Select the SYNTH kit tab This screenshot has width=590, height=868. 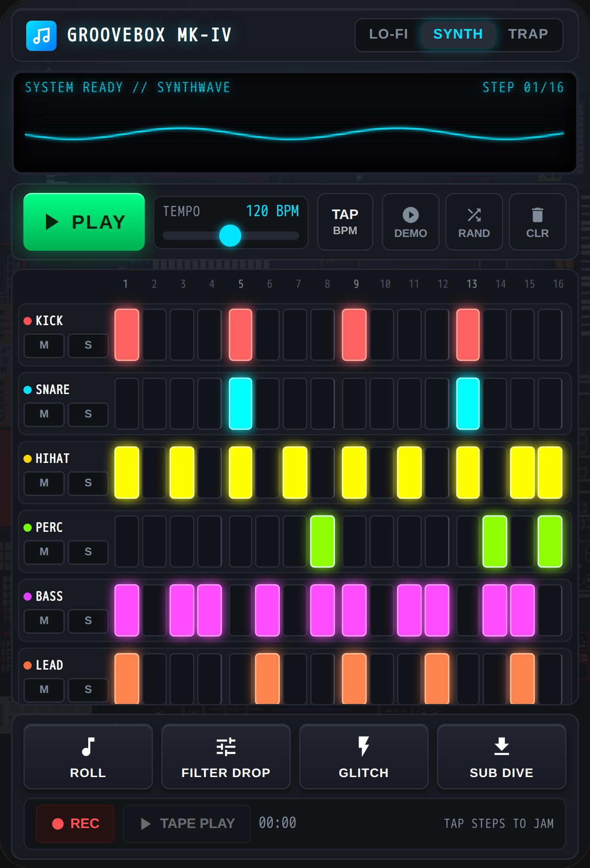coord(458,34)
